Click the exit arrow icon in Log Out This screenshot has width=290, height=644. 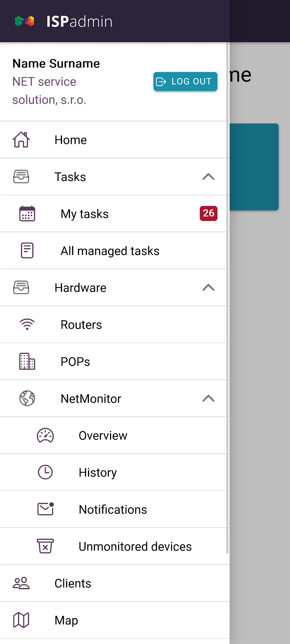161,81
